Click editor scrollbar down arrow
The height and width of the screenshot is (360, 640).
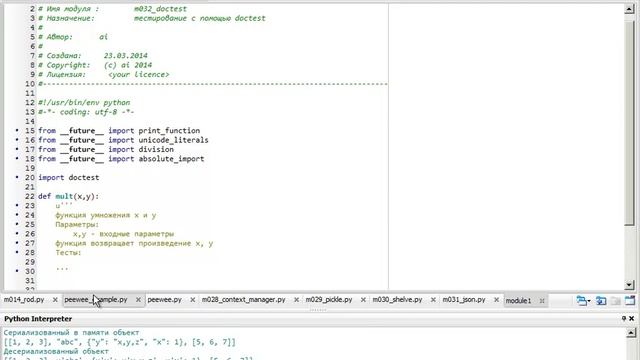(629, 284)
